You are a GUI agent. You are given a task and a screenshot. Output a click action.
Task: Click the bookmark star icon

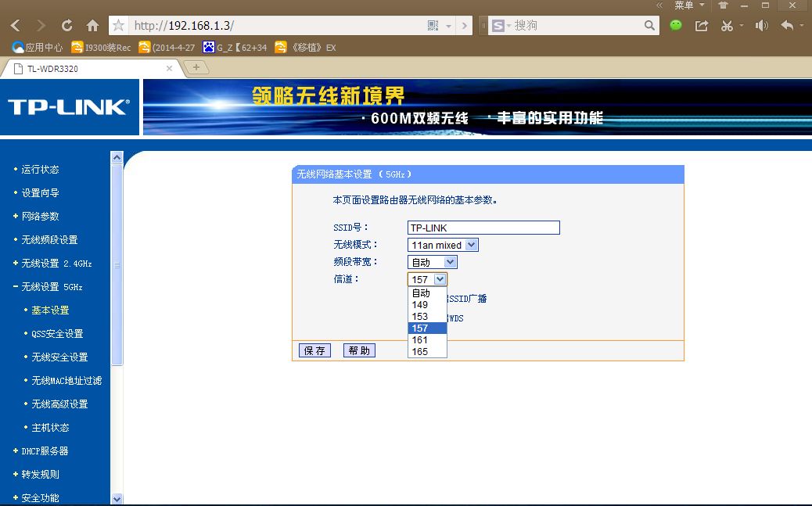point(118,25)
